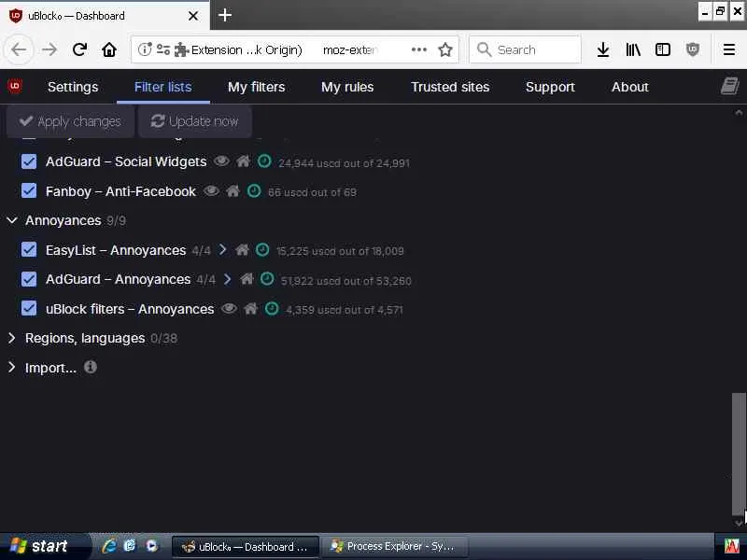
Task: Uncheck Fanboy – Anti-Facebook list
Action: [x=29, y=191]
